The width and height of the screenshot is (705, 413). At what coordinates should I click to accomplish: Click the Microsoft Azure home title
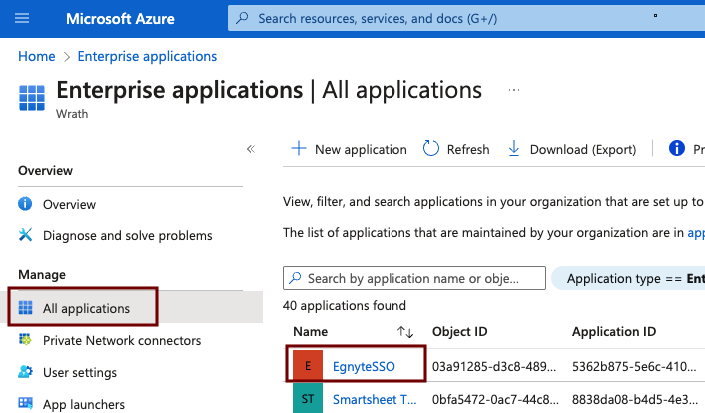tap(120, 19)
